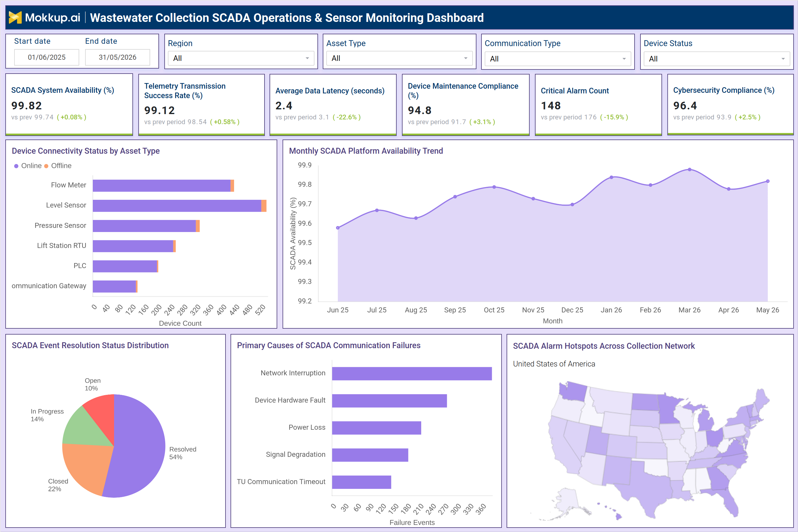Click the Jun 25 trend data point
798x532 pixels.
pos(338,228)
